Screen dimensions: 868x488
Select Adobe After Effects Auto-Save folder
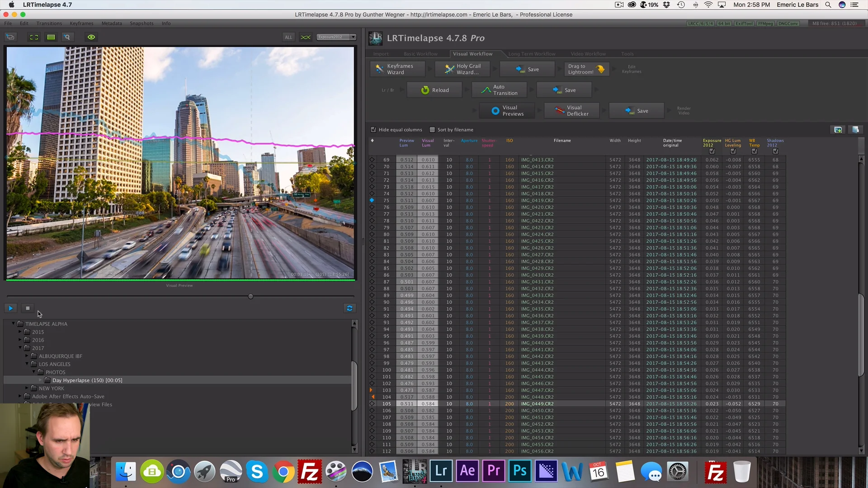point(68,396)
